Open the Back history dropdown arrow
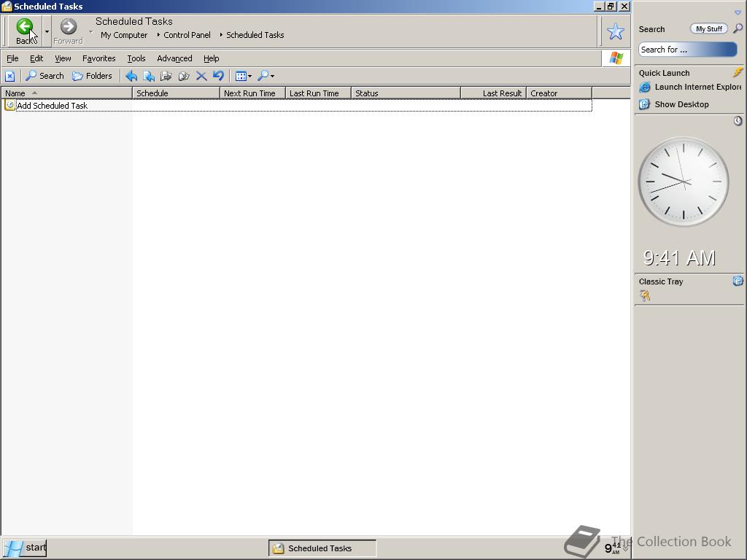Image resolution: width=747 pixels, height=560 pixels. (x=47, y=31)
